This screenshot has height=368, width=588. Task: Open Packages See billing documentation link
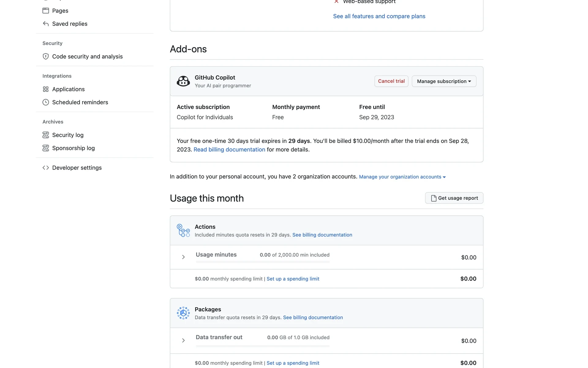(x=313, y=317)
